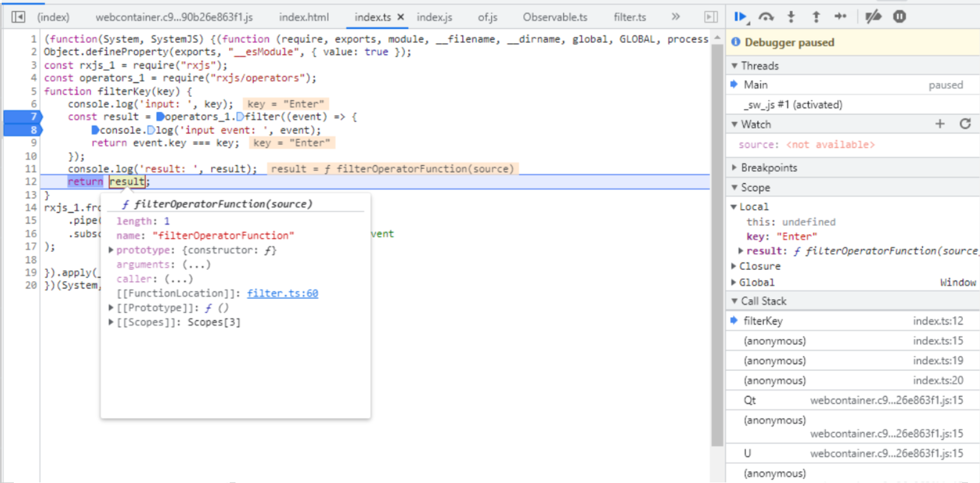Toggle the debugger sidebar
Screen dimensions: 980x483
tap(711, 17)
